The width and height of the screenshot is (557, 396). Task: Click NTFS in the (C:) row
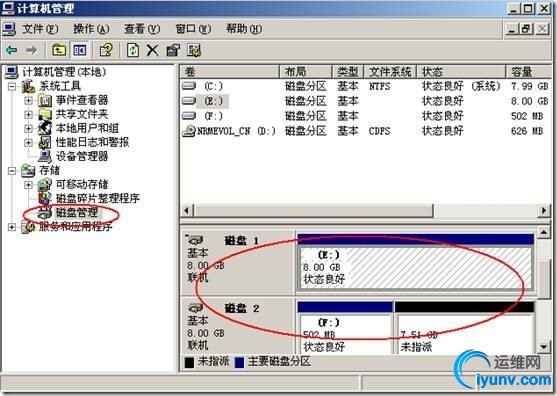(379, 86)
